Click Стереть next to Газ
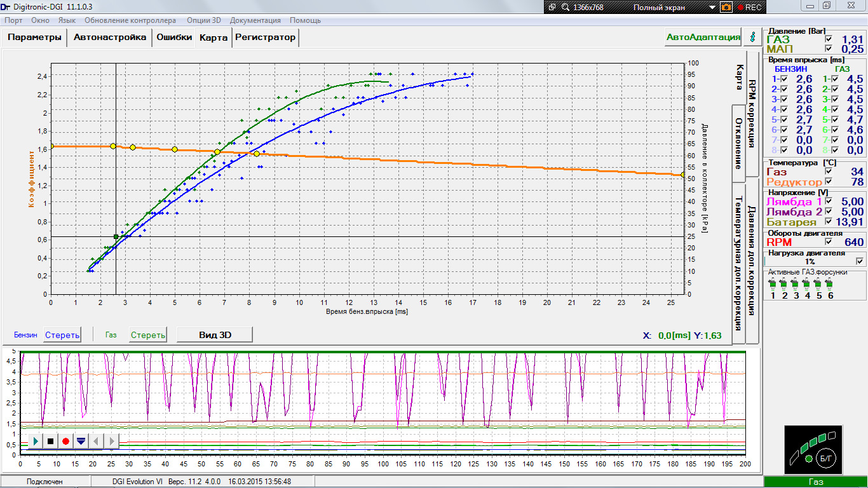868x488 pixels. click(148, 335)
